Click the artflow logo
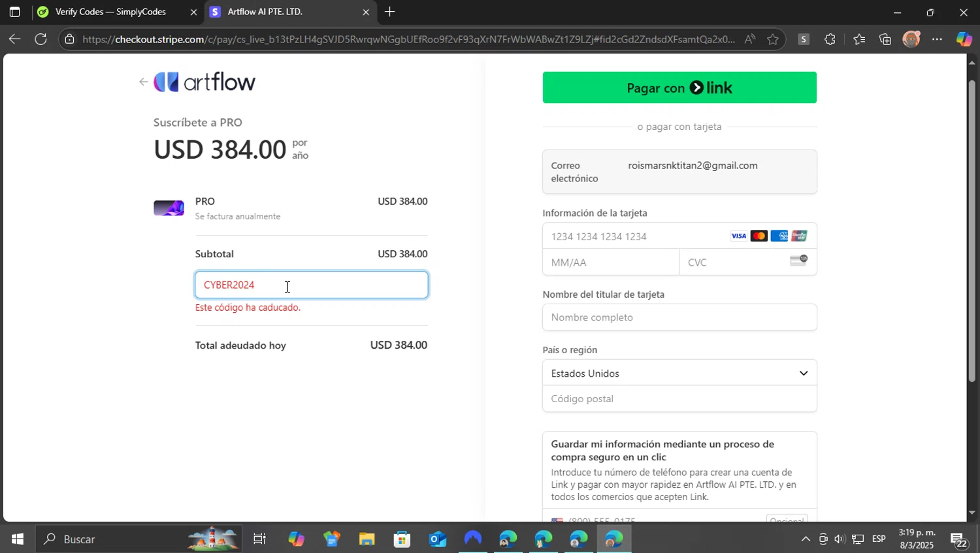 pyautogui.click(x=204, y=82)
